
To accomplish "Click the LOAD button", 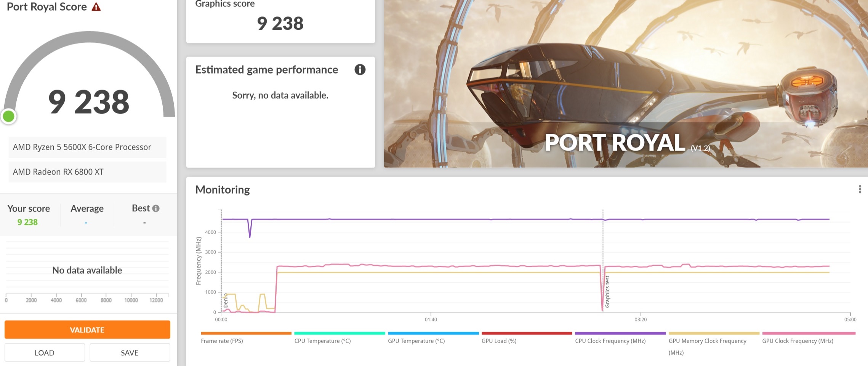I will pos(45,353).
